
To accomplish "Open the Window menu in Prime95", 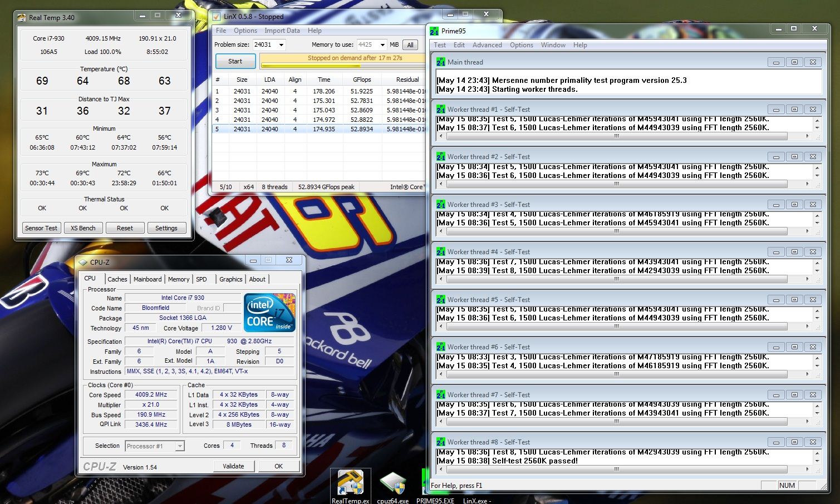I will click(x=553, y=45).
